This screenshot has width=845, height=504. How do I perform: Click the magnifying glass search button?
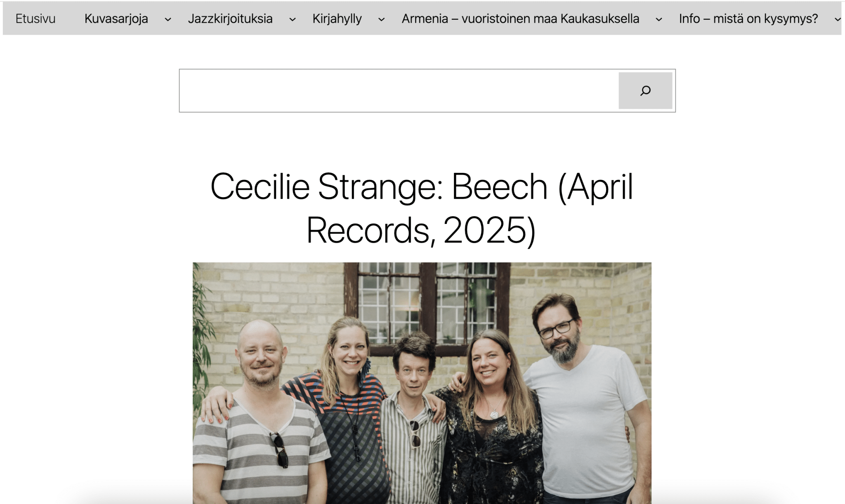[x=645, y=91]
